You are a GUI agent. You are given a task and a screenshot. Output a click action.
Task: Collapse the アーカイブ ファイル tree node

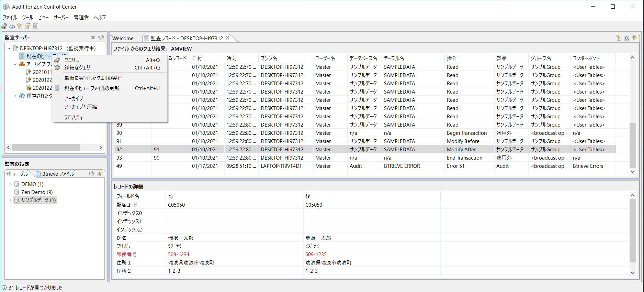pyautogui.click(x=15, y=64)
